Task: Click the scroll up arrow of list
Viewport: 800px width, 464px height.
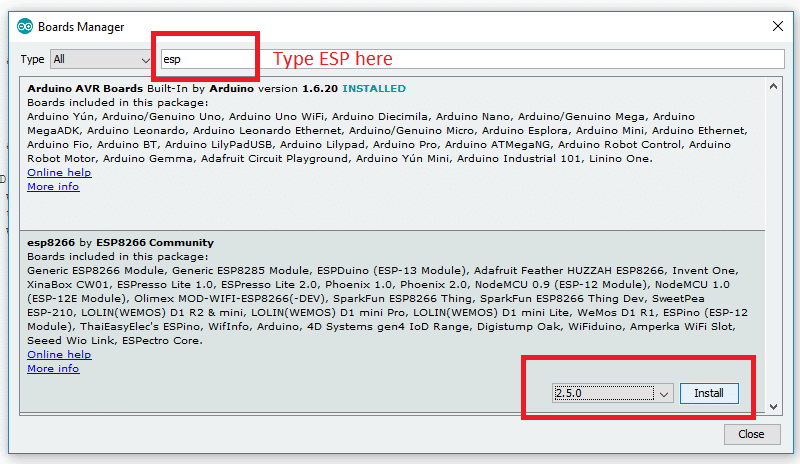Action: click(773, 87)
